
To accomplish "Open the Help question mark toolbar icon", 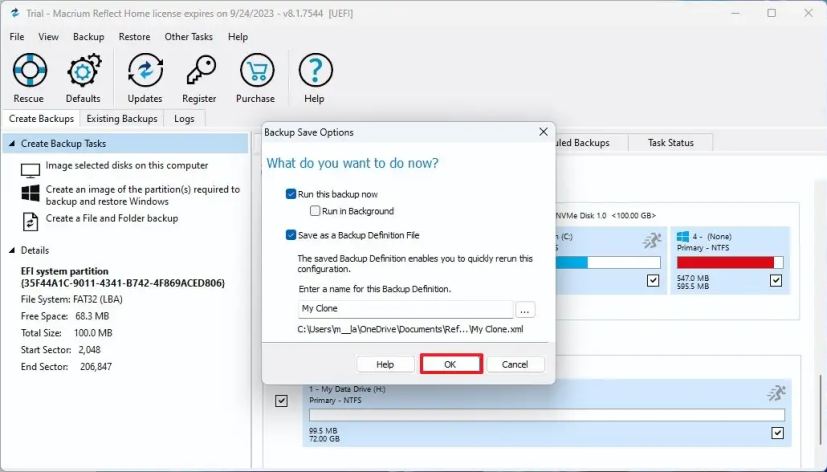I will pos(315,70).
